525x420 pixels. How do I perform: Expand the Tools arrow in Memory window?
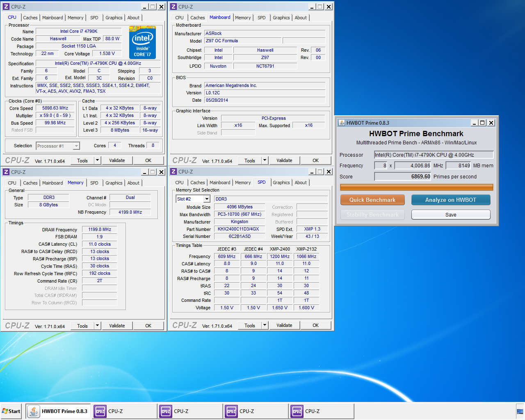(97, 326)
